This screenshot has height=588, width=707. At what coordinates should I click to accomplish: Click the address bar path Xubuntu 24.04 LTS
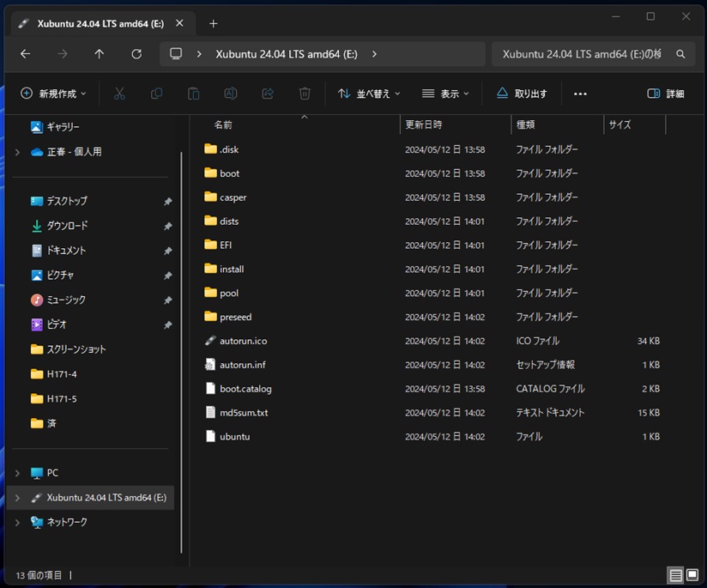pyautogui.click(x=287, y=54)
